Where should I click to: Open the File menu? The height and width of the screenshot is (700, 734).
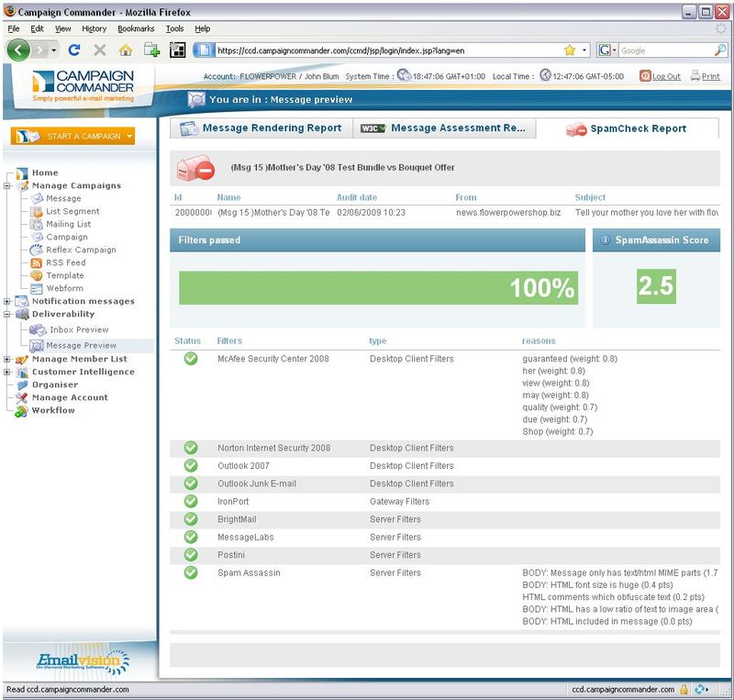pyautogui.click(x=14, y=28)
